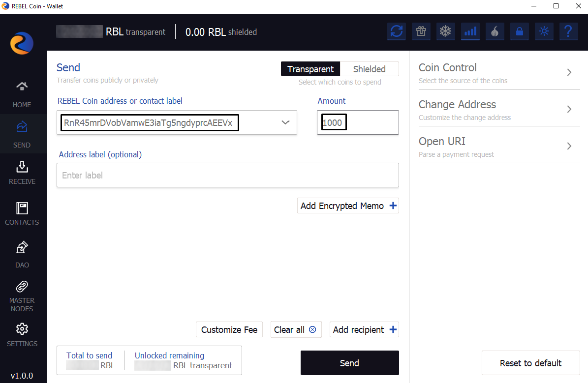
Task: Click the sync/refresh icon in top bar
Action: pos(397,31)
